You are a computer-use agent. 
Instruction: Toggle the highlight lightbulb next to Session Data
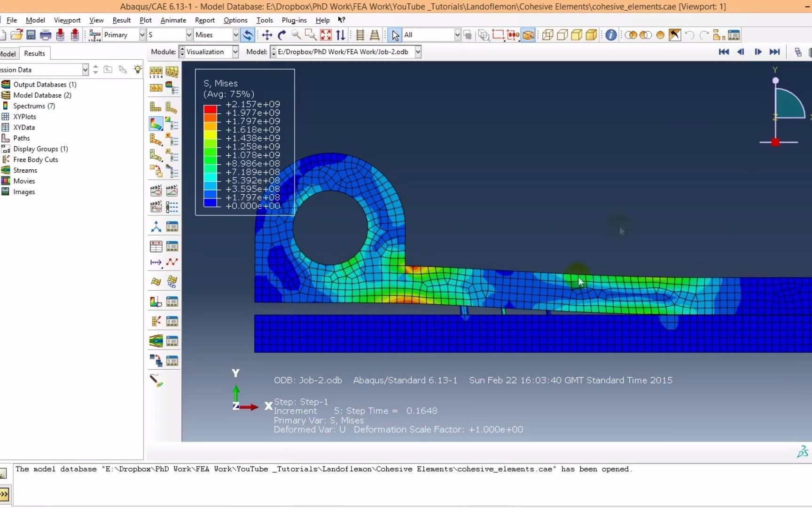138,69
